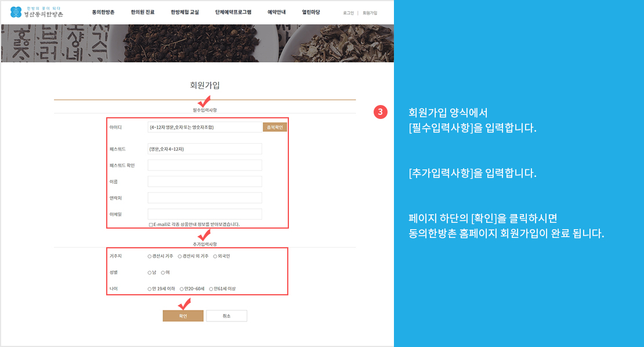Focus the 아이디 input field
The width and height of the screenshot is (644, 347).
(205, 127)
